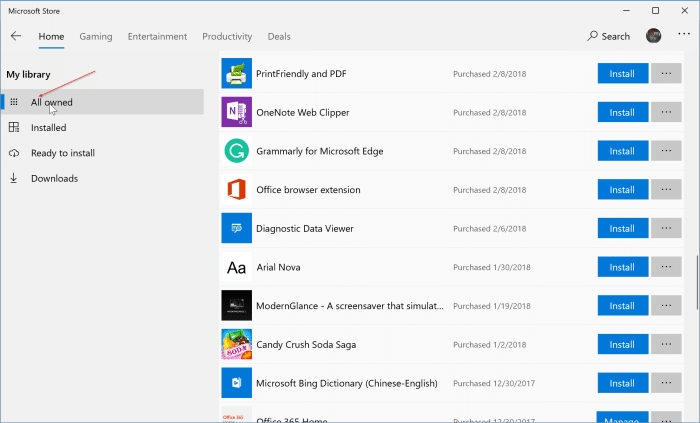Click the Search button
This screenshot has width=700, height=423.
coord(608,36)
